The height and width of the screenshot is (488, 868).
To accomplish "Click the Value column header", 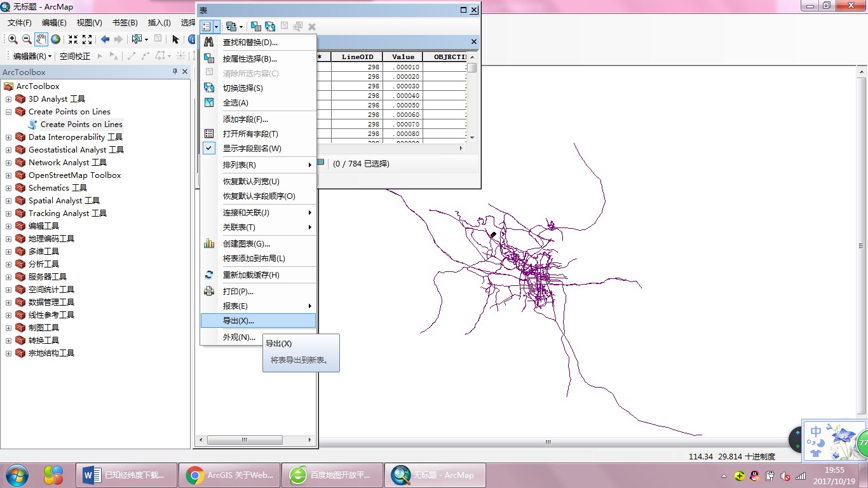I will coord(403,57).
